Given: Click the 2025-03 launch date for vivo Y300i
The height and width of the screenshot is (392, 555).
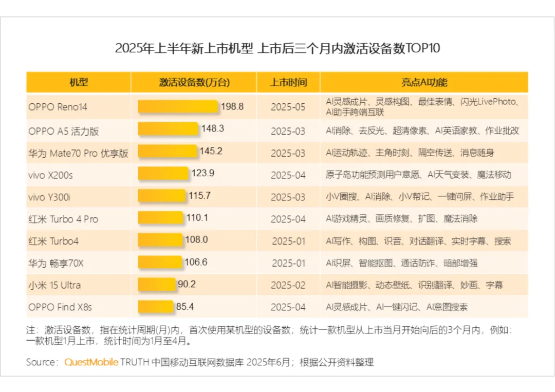Looking at the screenshot, I should pyautogui.click(x=288, y=197).
